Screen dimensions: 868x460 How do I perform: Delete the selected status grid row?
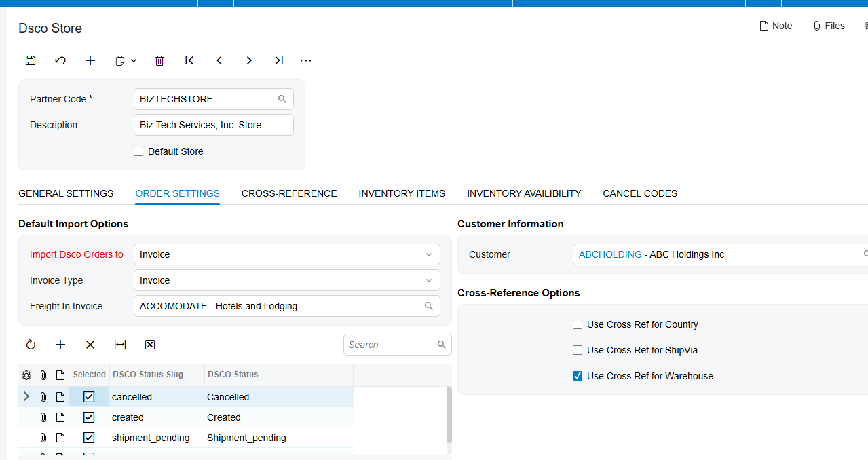click(x=90, y=345)
